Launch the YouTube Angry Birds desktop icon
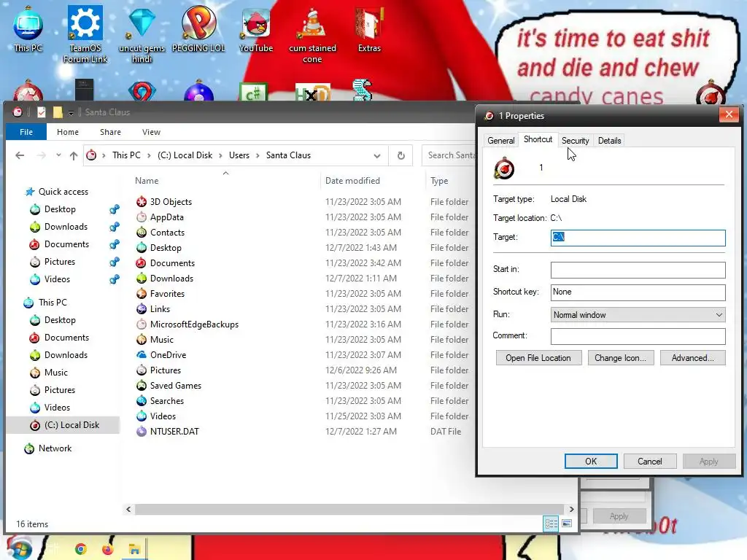Image resolution: width=747 pixels, height=560 pixels. [x=256, y=29]
